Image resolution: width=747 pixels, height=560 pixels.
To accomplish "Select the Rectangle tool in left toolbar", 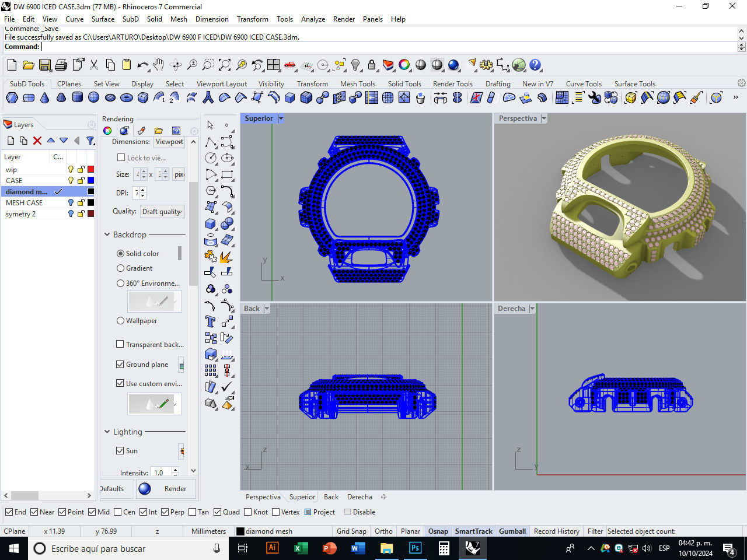I will (227, 174).
